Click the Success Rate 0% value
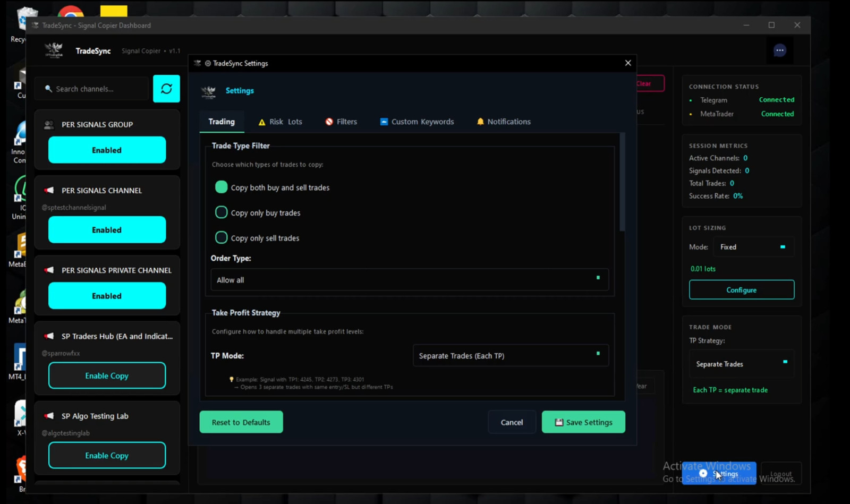The image size is (850, 504). pos(738,196)
